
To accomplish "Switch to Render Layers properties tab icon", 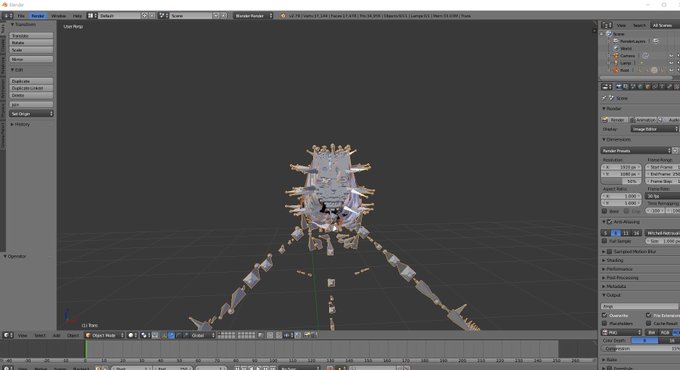I will (x=626, y=87).
